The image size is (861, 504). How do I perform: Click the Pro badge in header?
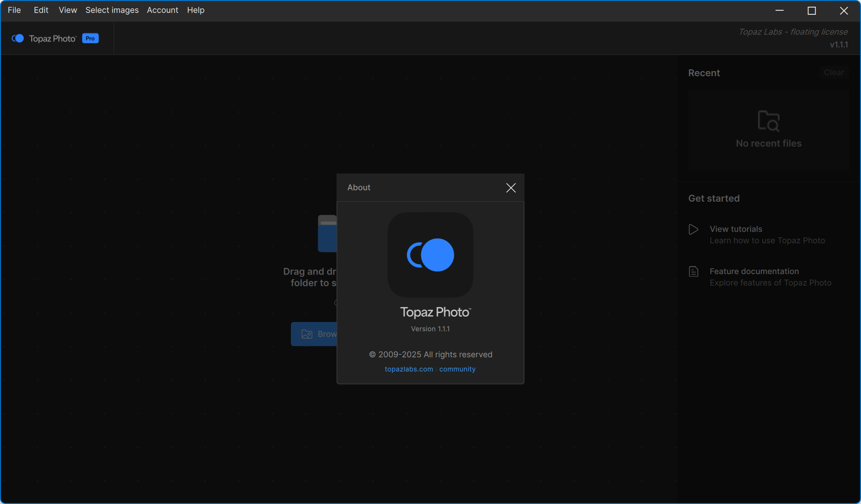[x=90, y=38]
